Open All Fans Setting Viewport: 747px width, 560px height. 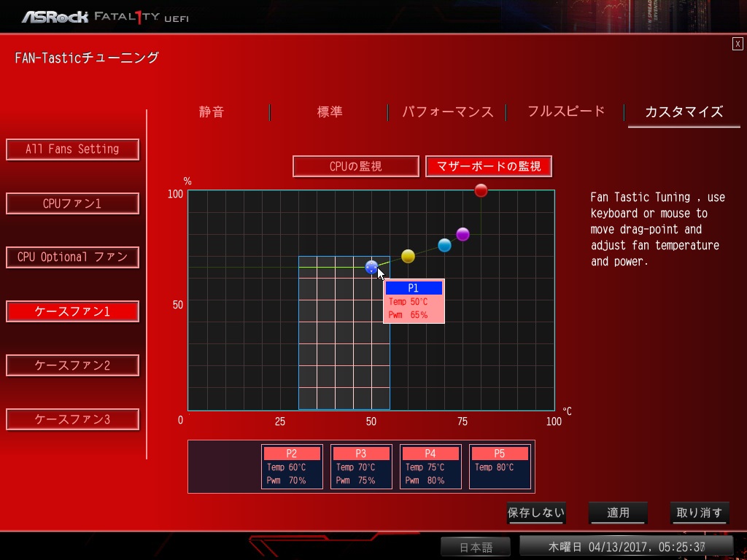(72, 149)
